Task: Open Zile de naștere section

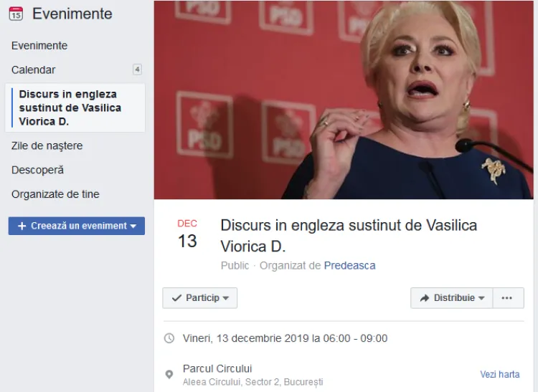Action: (47, 145)
